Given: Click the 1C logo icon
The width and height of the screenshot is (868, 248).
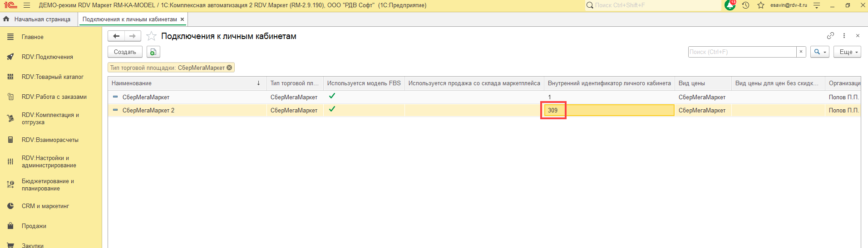Looking at the screenshot, I should (10, 5).
